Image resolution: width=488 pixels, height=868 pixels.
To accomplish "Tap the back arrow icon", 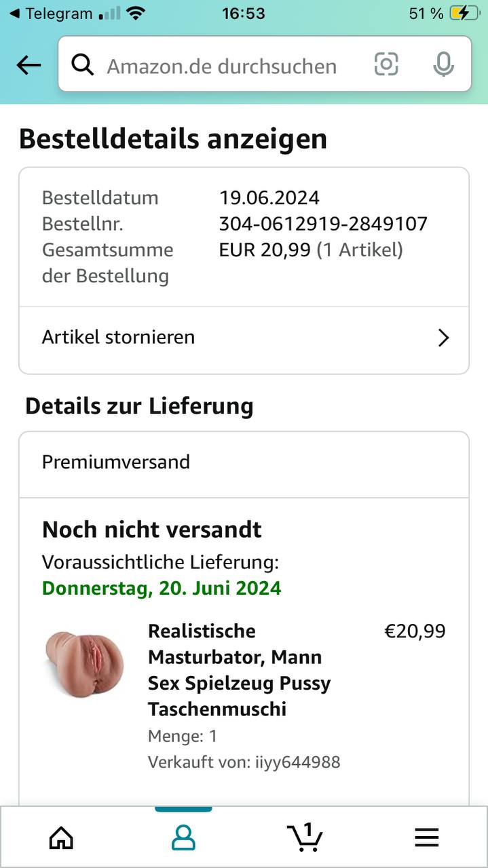I will coord(29,65).
